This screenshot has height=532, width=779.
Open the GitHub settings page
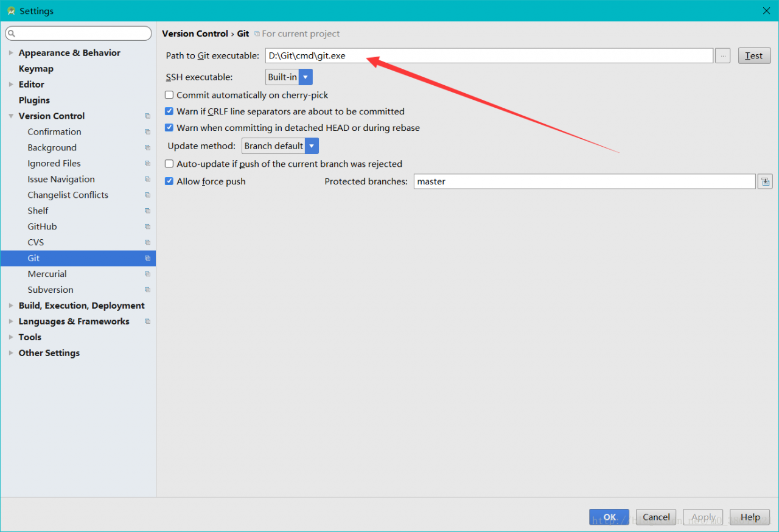(42, 226)
